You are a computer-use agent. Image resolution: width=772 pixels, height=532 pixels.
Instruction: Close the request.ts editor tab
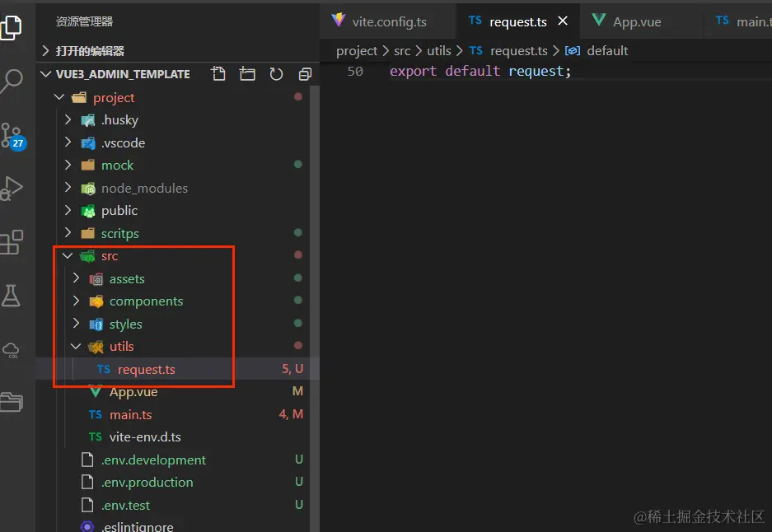[563, 21]
